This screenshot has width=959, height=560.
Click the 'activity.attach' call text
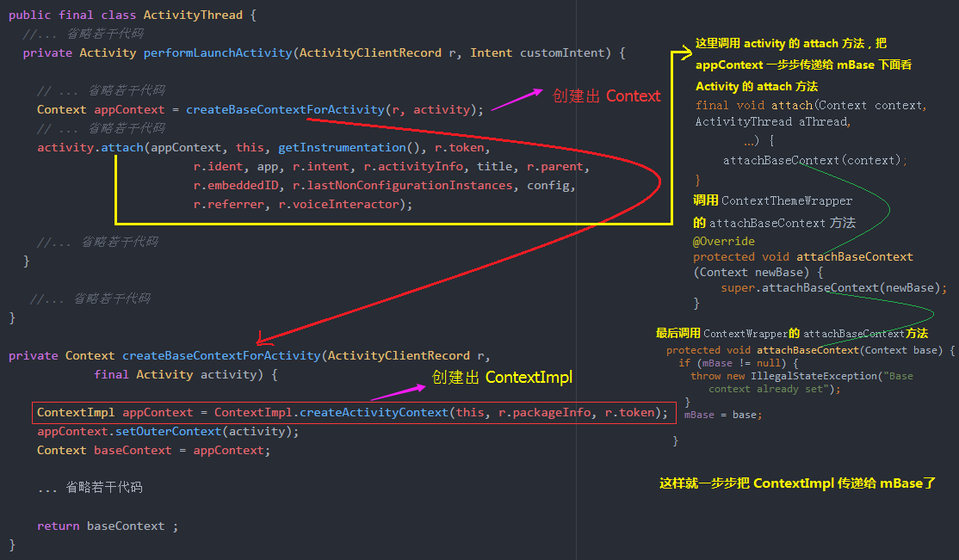tap(90, 147)
